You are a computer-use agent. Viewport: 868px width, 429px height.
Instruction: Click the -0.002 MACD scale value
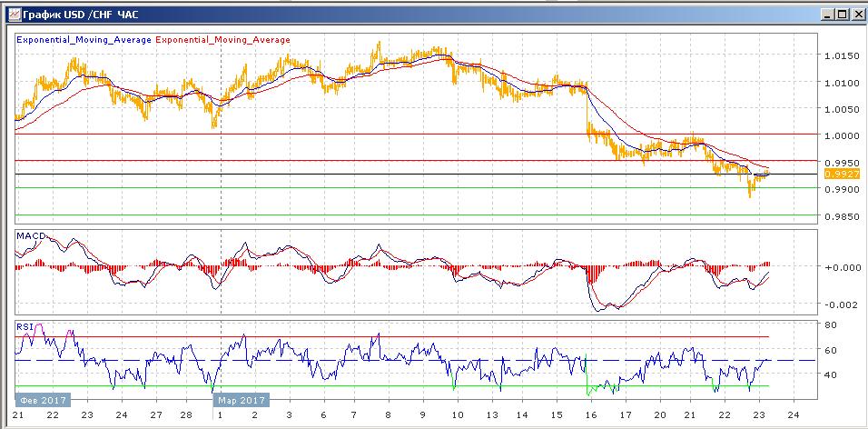tap(840, 304)
